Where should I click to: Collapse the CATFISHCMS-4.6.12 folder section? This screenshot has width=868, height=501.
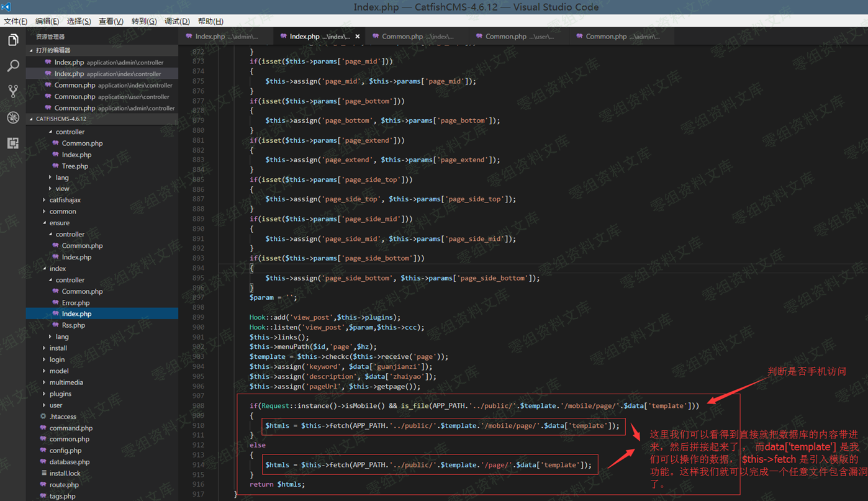click(x=61, y=119)
